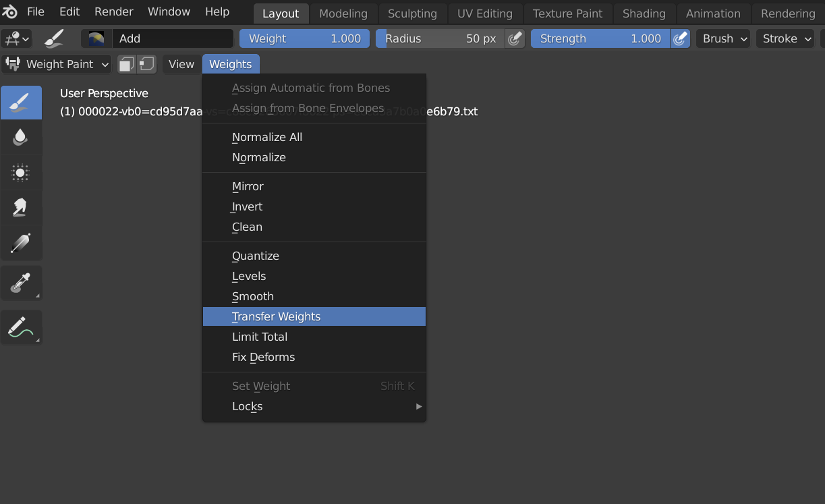The width and height of the screenshot is (825, 504).
Task: Close the Weights menu header
Action: point(231,64)
